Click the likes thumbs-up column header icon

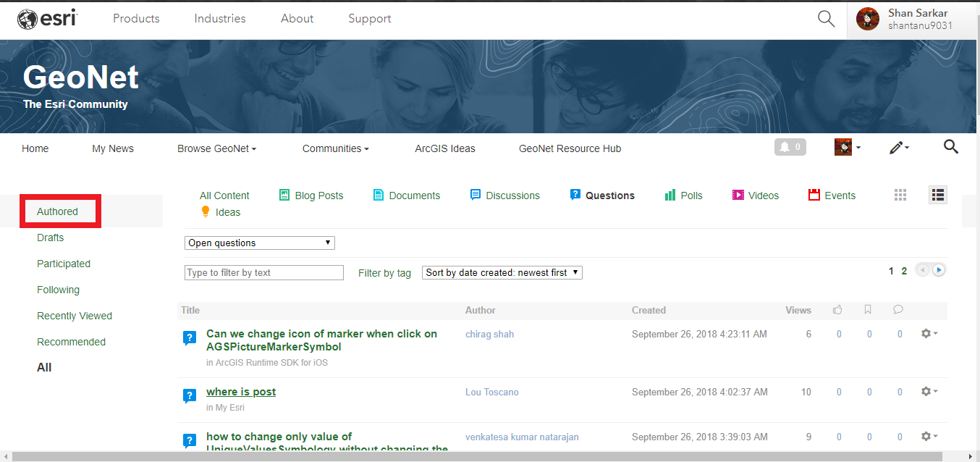(838, 310)
